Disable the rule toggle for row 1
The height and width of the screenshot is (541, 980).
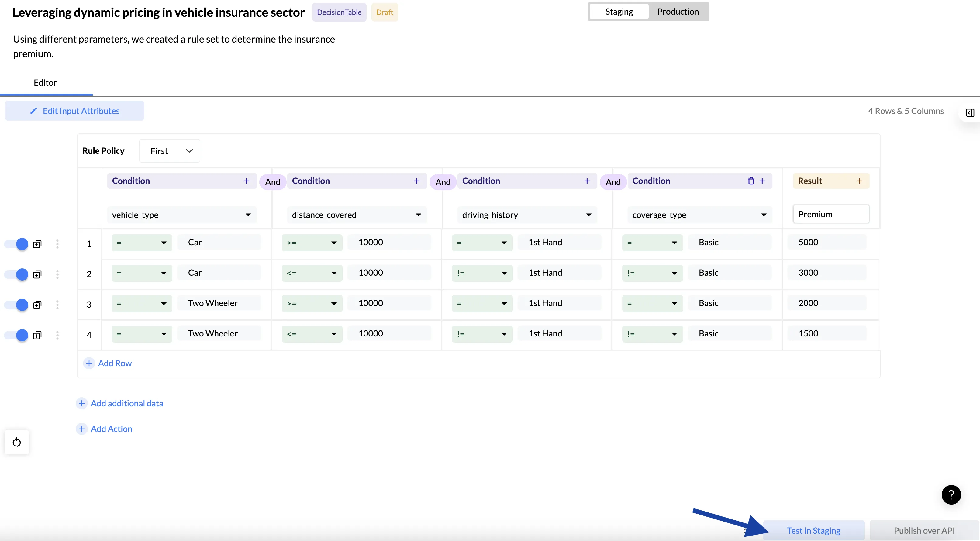tap(17, 244)
